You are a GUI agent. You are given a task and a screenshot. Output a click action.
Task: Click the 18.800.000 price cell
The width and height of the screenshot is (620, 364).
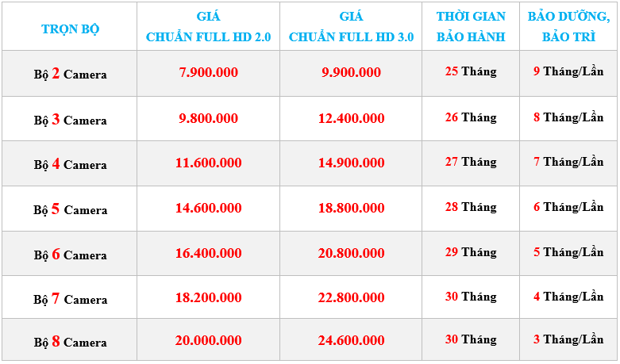pyautogui.click(x=351, y=208)
